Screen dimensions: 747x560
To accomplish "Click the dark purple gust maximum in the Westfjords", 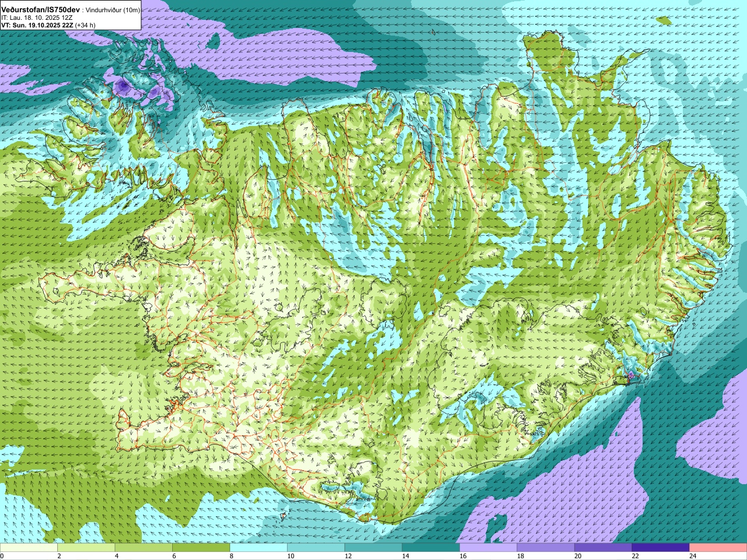I will tap(123, 86).
